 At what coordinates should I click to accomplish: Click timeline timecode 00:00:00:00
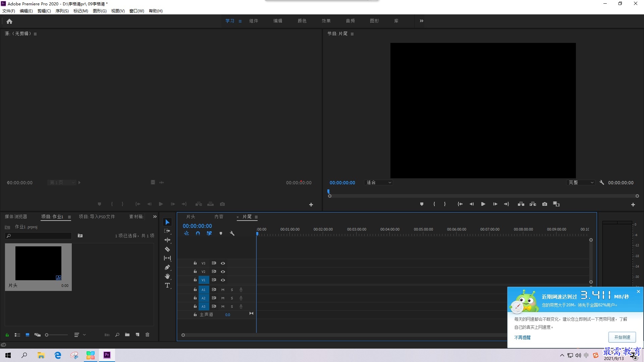(197, 226)
